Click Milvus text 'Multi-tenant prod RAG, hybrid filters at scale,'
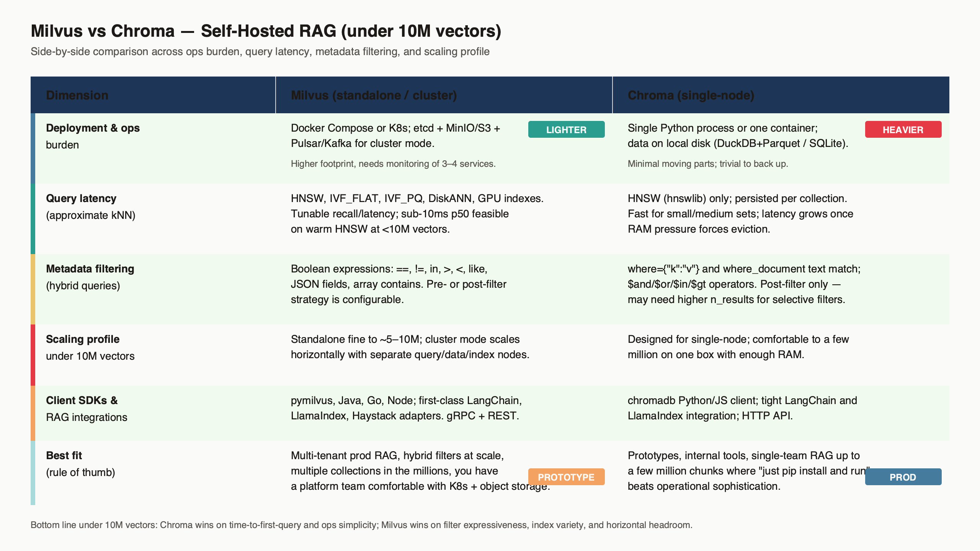980x551 pixels. tap(397, 455)
